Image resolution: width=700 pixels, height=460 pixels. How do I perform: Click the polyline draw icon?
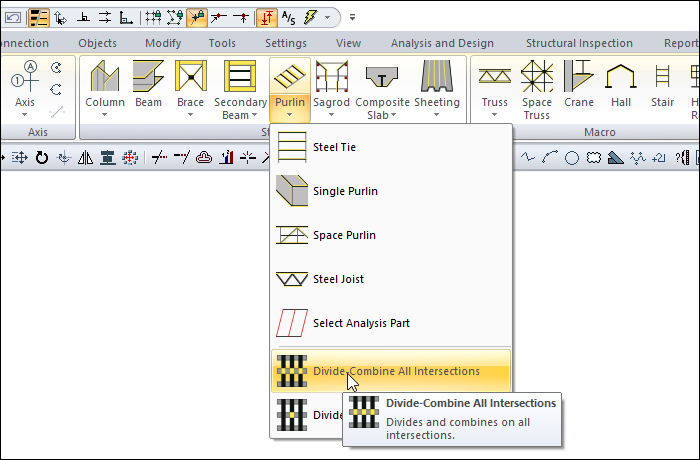(x=528, y=158)
